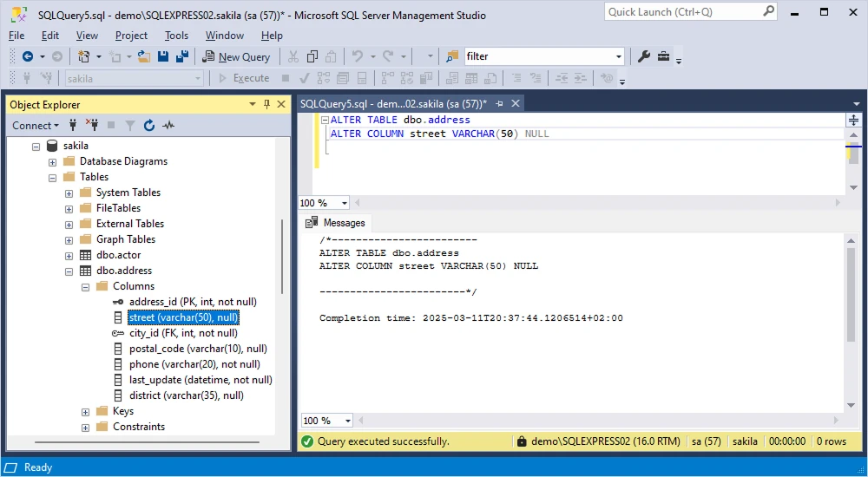Image resolution: width=868 pixels, height=477 pixels.
Task: Select the city_id column in tree
Action: pyautogui.click(x=183, y=333)
